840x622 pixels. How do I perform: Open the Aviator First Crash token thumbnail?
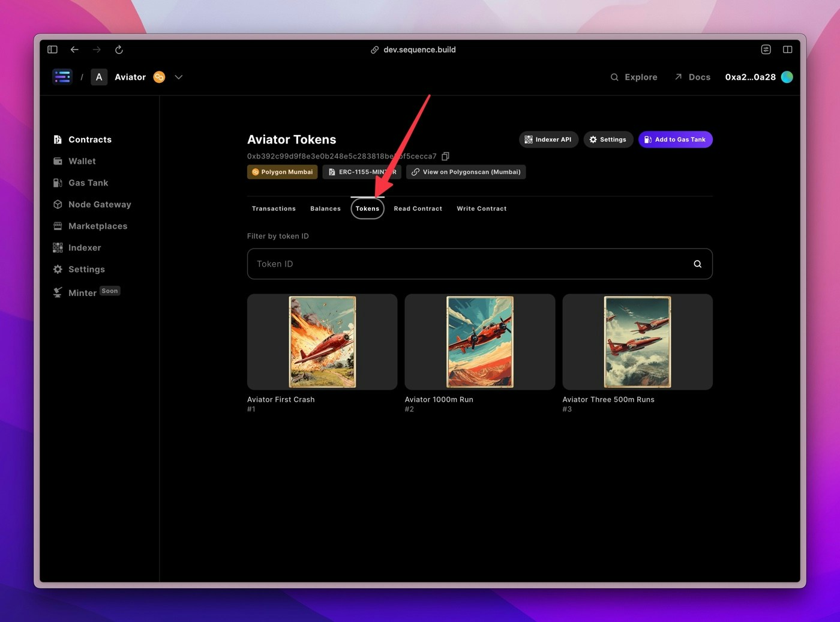coord(322,342)
